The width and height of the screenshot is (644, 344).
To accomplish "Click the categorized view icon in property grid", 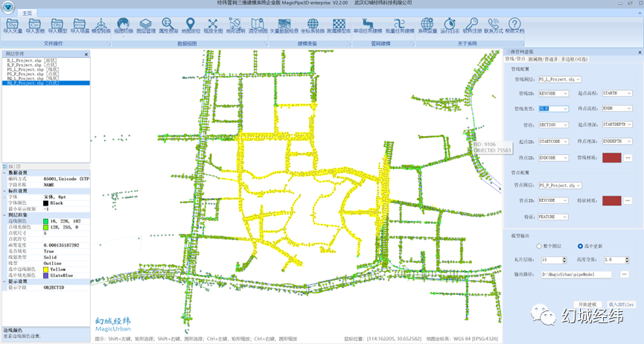I will [5, 167].
